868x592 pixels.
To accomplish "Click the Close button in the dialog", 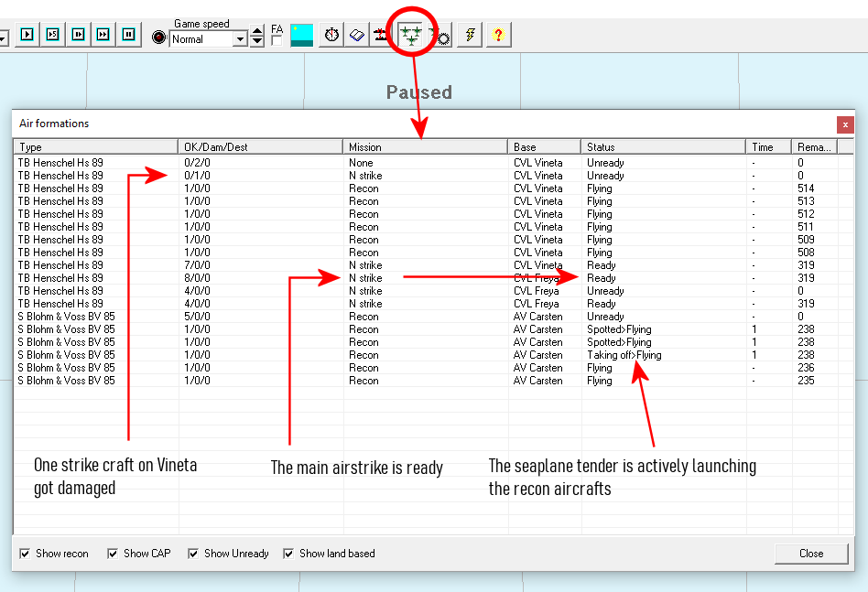I will click(x=810, y=554).
